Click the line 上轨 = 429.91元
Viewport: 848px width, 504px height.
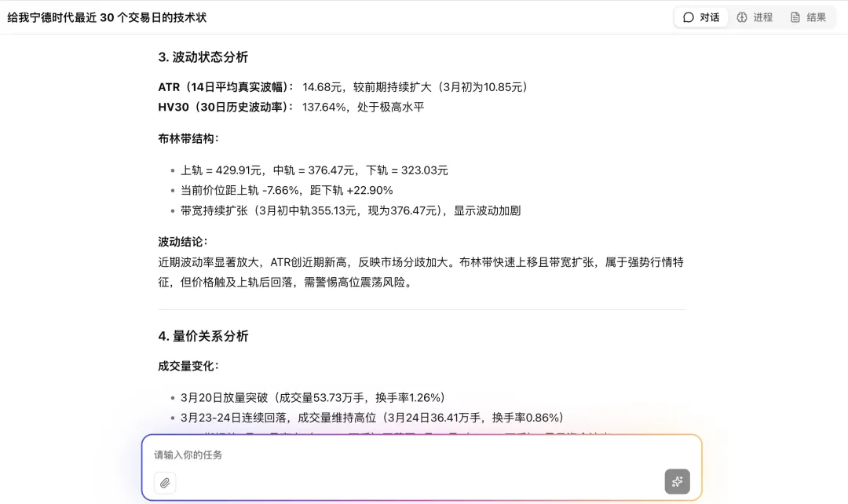tap(314, 170)
